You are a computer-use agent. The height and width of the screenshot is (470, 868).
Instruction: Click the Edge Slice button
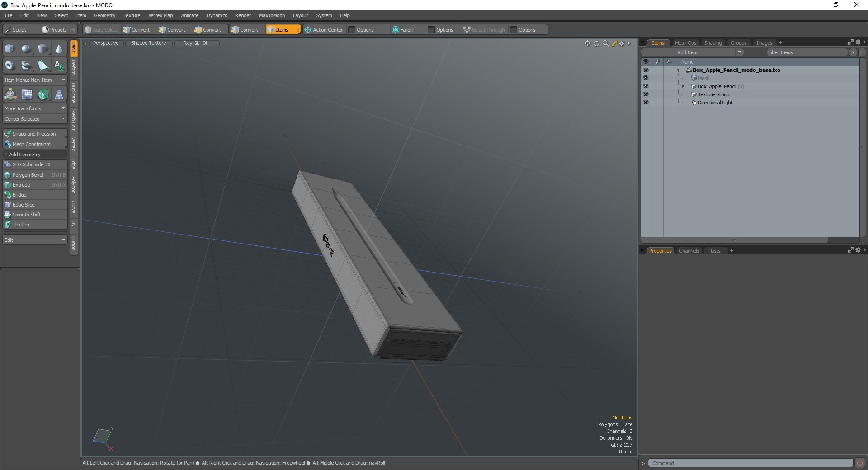pos(35,205)
